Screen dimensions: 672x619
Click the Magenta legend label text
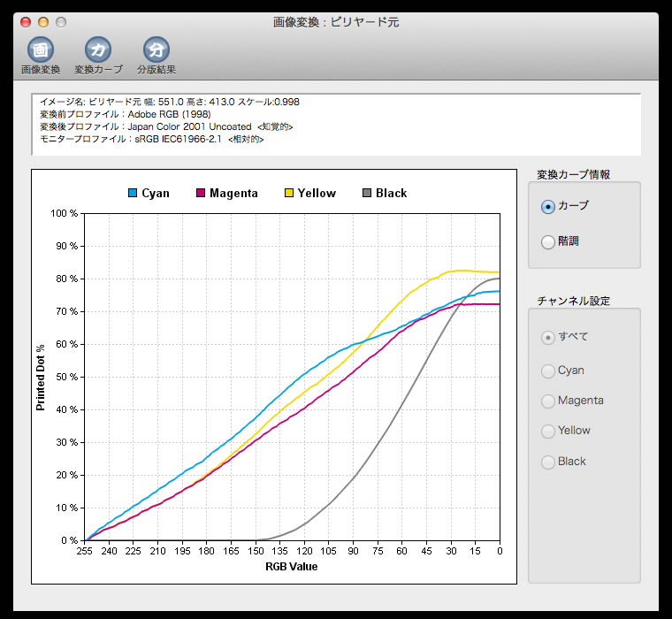233,194
